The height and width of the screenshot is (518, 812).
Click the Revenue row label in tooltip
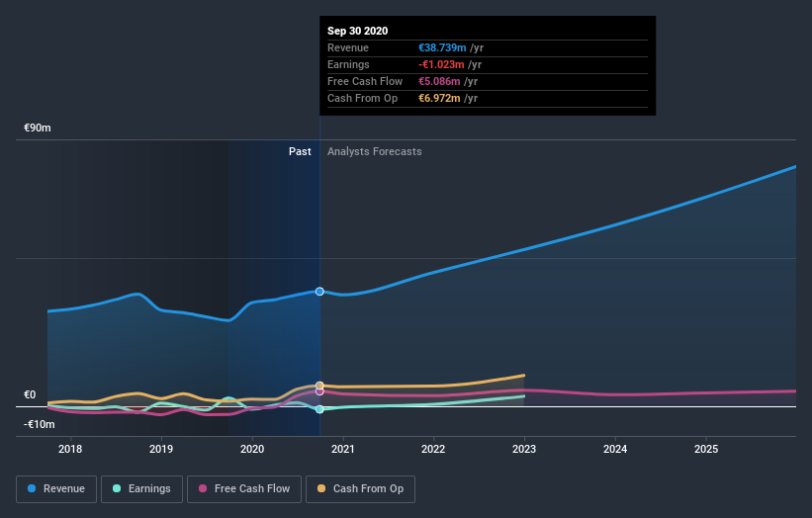(x=348, y=47)
